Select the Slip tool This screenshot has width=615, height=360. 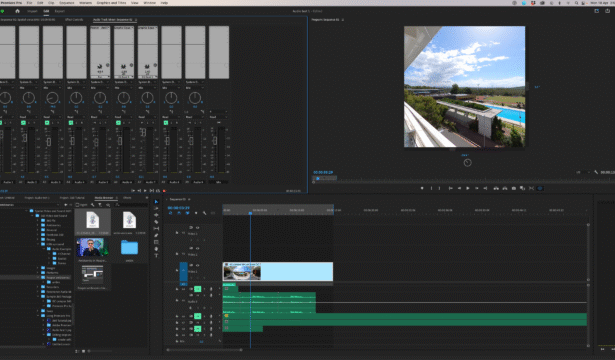coord(156,228)
